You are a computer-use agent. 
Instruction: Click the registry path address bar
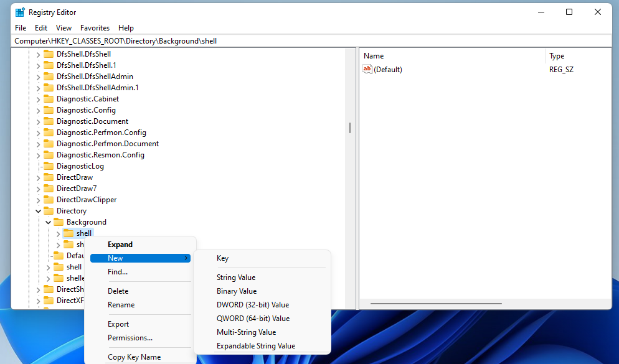(x=187, y=40)
